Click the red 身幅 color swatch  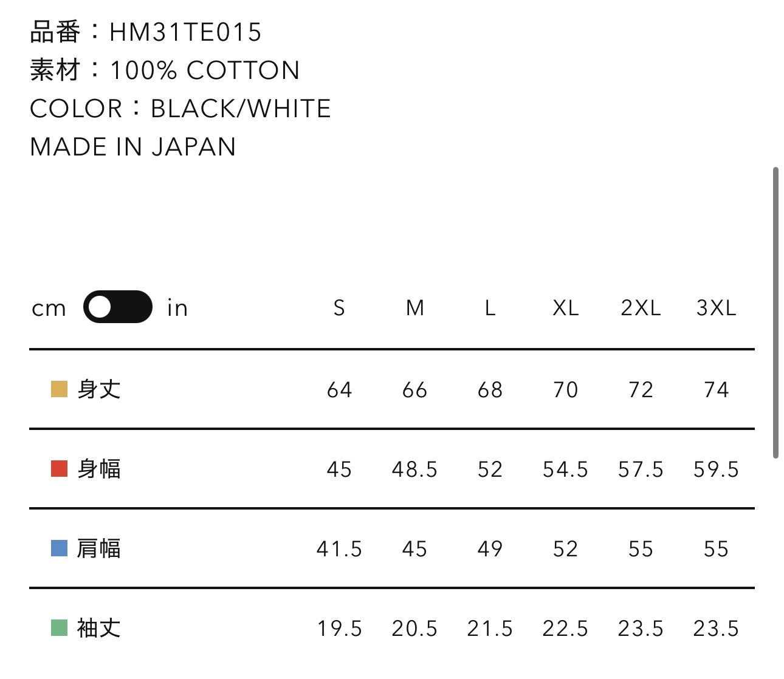coord(59,469)
